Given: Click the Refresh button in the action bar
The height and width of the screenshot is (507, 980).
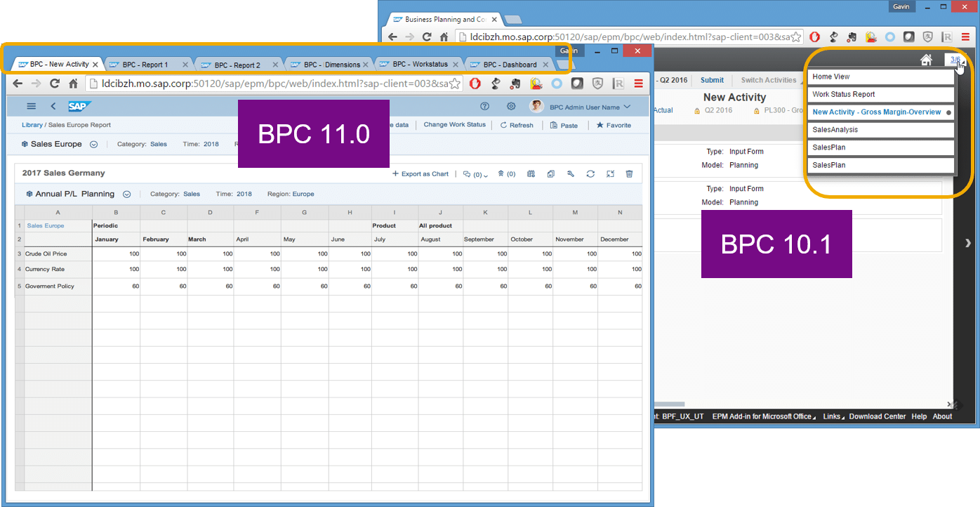Looking at the screenshot, I should pos(516,125).
